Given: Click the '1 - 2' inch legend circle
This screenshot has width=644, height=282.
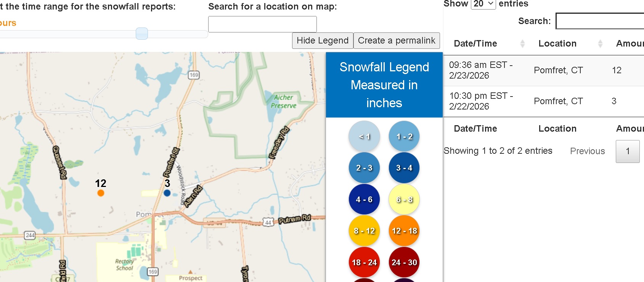Looking at the screenshot, I should [x=404, y=137].
